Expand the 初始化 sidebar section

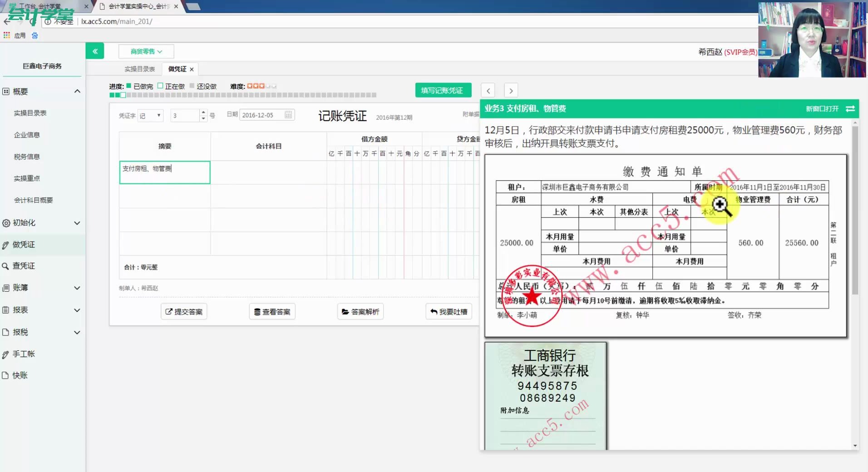coord(77,223)
